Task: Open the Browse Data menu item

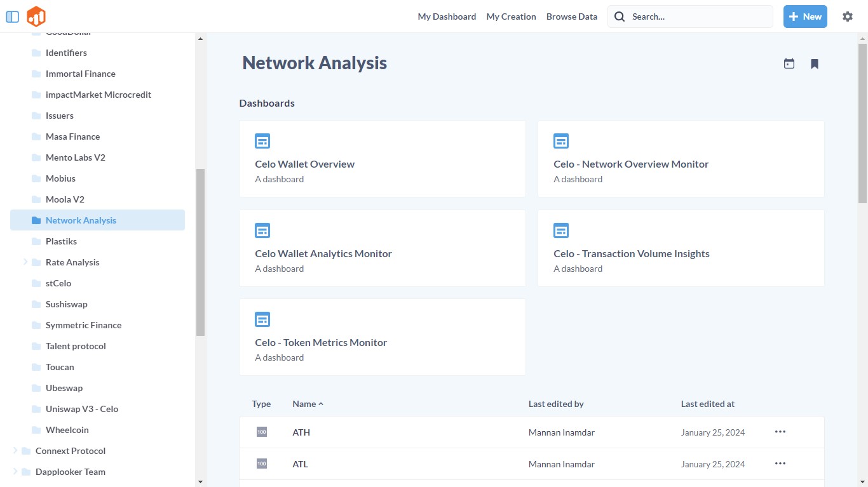Action: pyautogui.click(x=571, y=17)
